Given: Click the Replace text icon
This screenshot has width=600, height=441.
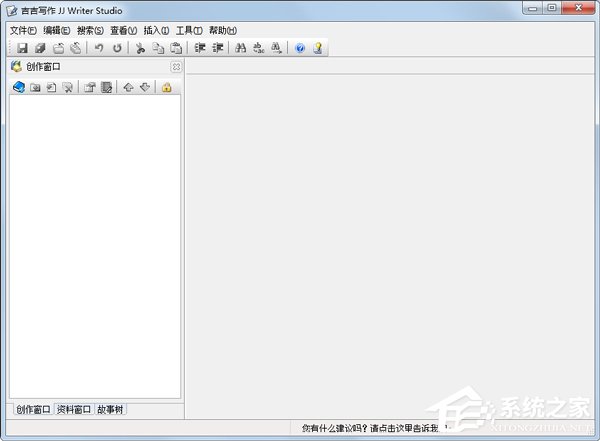Looking at the screenshot, I should pyautogui.click(x=259, y=48).
